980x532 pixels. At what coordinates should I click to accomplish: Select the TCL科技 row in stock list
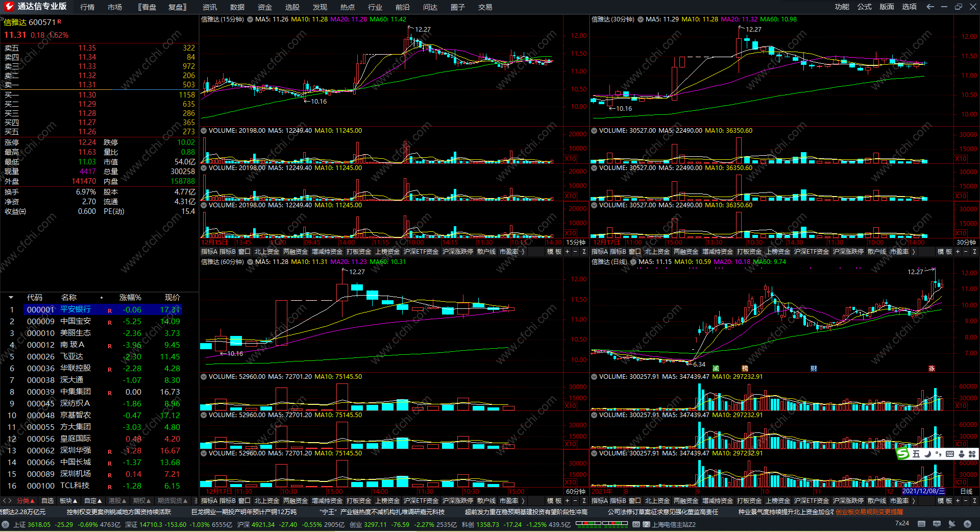click(x=95, y=486)
